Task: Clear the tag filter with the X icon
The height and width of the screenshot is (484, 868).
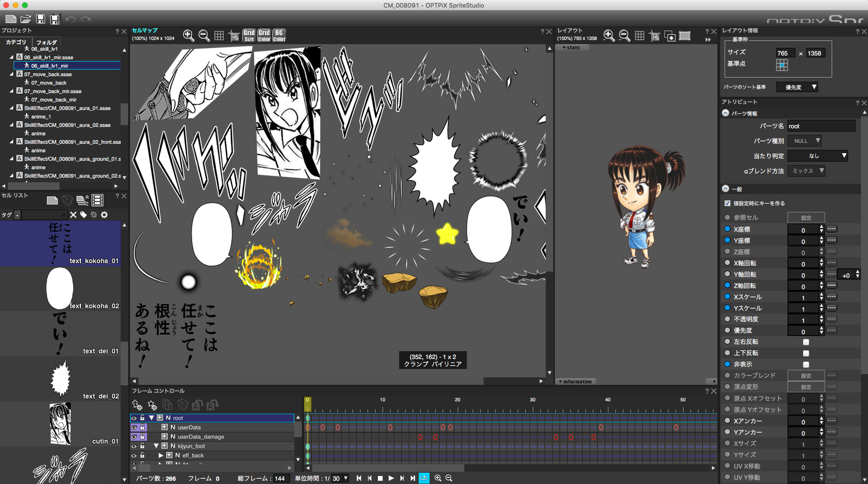Action: [x=73, y=215]
